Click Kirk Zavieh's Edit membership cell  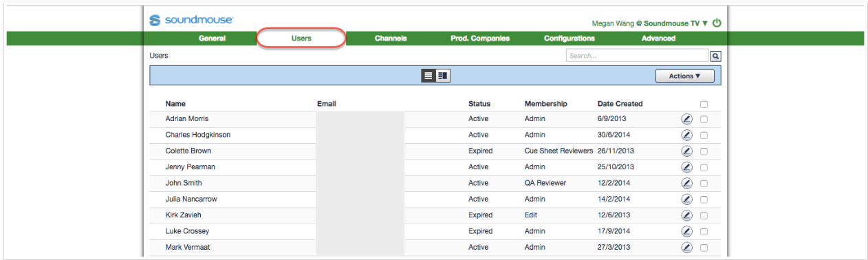click(x=531, y=215)
